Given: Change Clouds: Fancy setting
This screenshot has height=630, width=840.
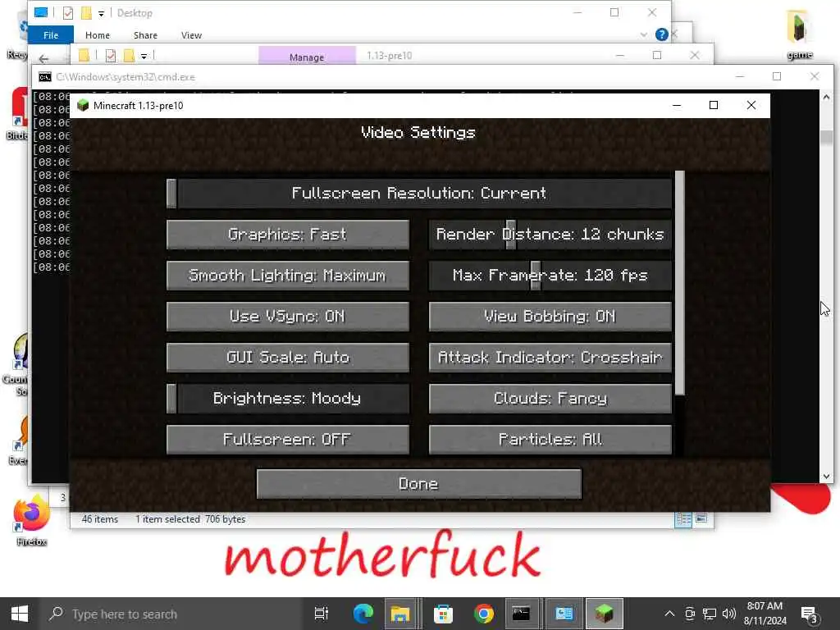Looking at the screenshot, I should [550, 399].
